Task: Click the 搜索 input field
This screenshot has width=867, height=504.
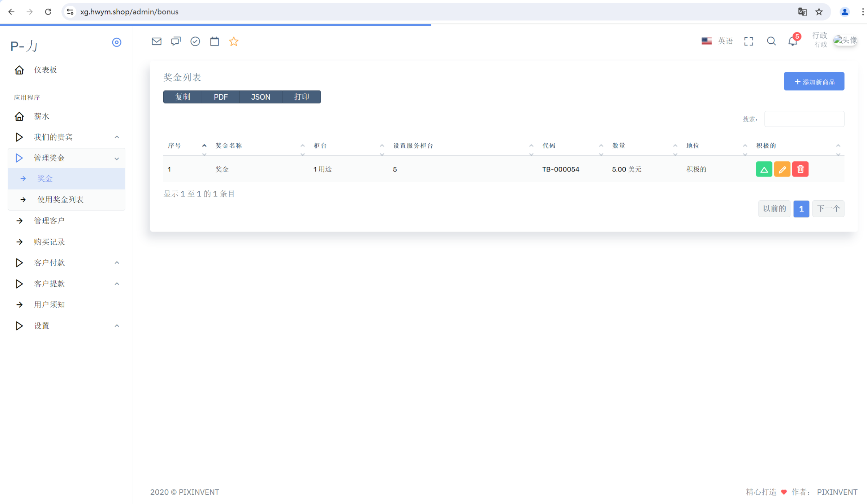Action: (804, 119)
